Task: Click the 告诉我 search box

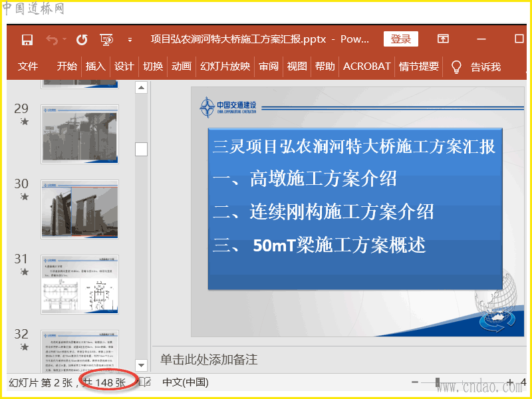Action: pyautogui.click(x=485, y=67)
